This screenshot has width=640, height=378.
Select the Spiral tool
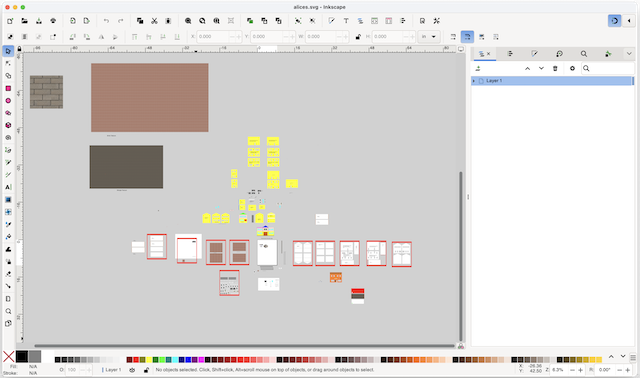pos(8,138)
